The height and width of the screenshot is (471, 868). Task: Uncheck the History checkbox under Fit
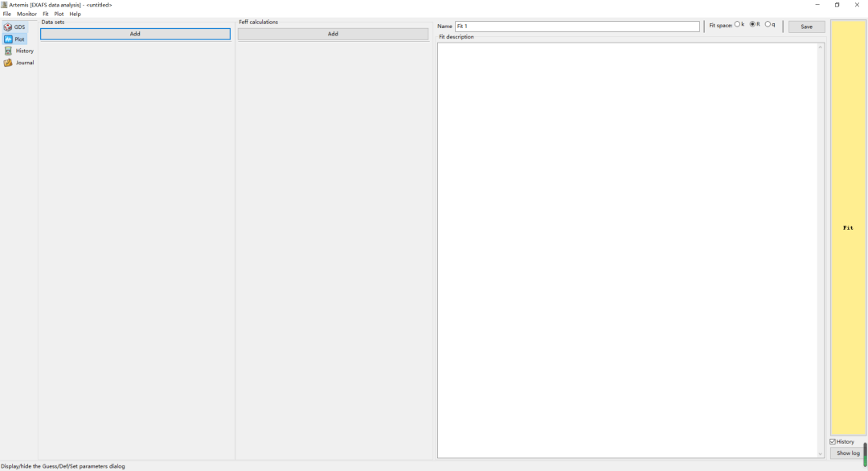[833, 441]
